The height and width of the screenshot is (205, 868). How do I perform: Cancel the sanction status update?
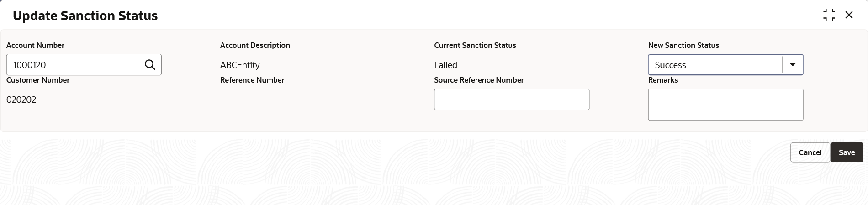pyautogui.click(x=810, y=152)
